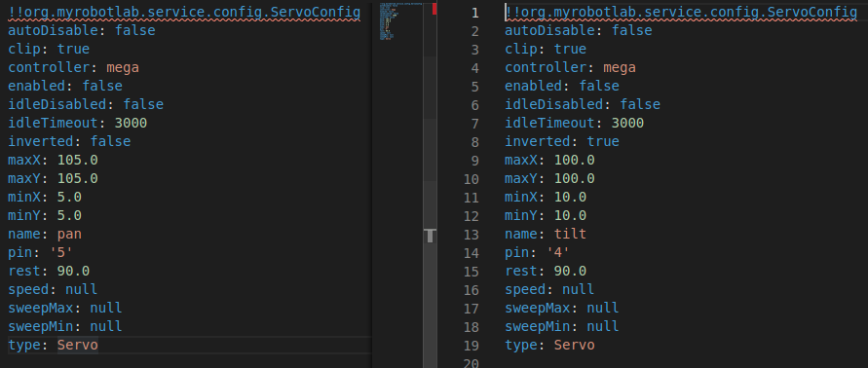The width and height of the screenshot is (868, 368).
Task: Click the pin '4' value in right file
Action: pos(558,253)
